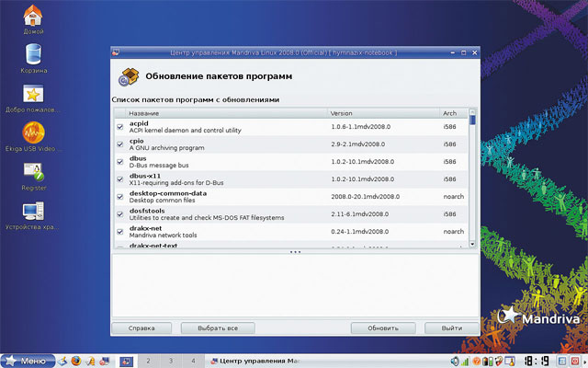Click the Справка help button
Viewport: 588px width, 368px height.
141,328
